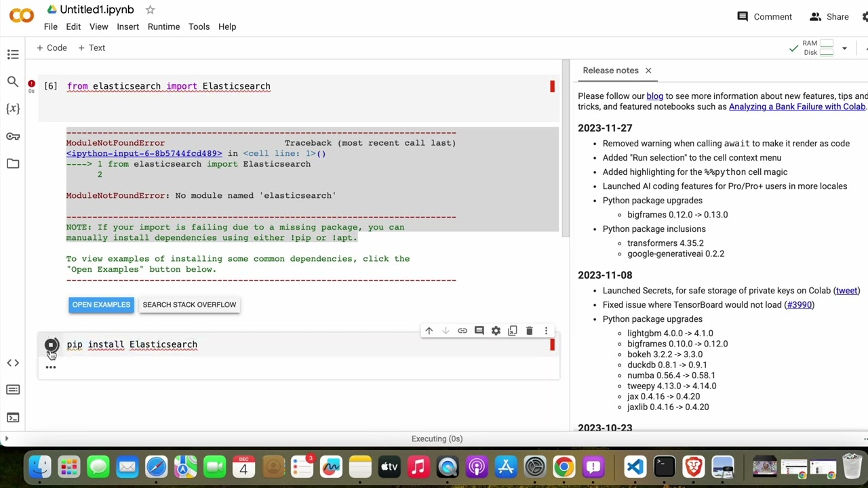Viewport: 868px width, 488px height.
Task: Open the Table of contents sidebar icon
Action: [13, 54]
